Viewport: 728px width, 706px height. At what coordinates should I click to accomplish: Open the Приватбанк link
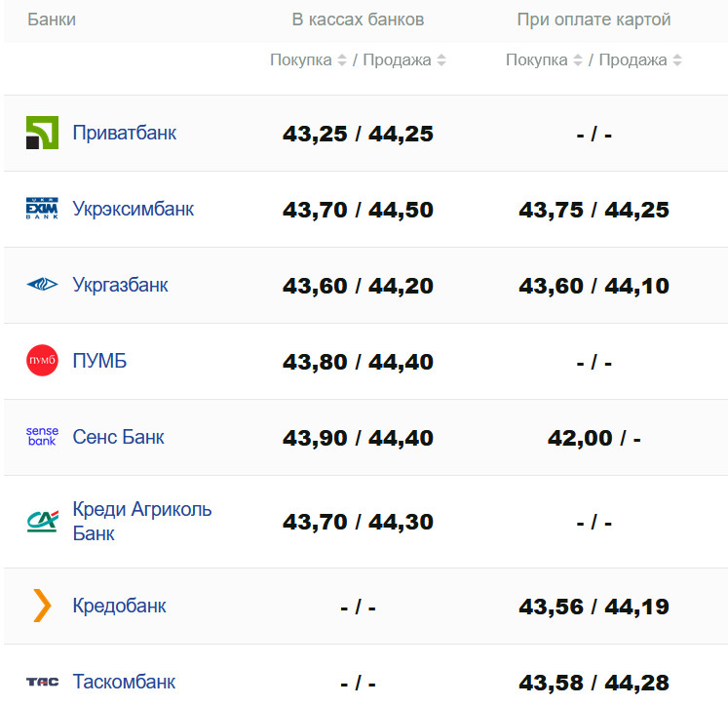pyautogui.click(x=124, y=133)
